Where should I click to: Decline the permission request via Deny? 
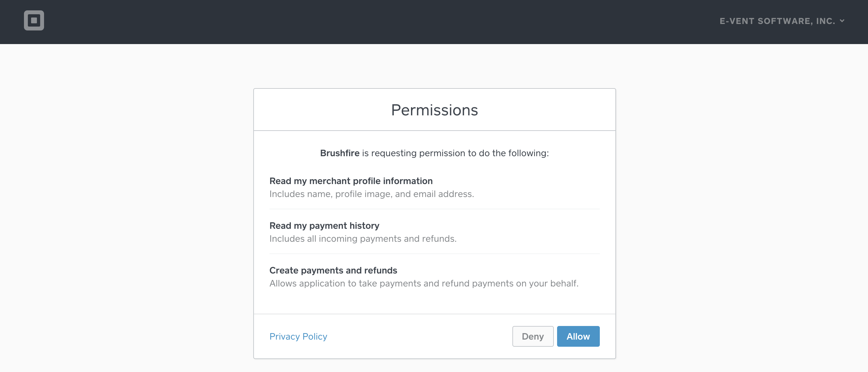click(x=533, y=336)
